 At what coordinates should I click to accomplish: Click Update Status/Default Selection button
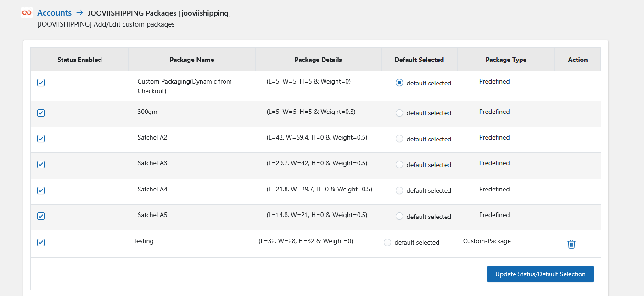click(x=540, y=274)
